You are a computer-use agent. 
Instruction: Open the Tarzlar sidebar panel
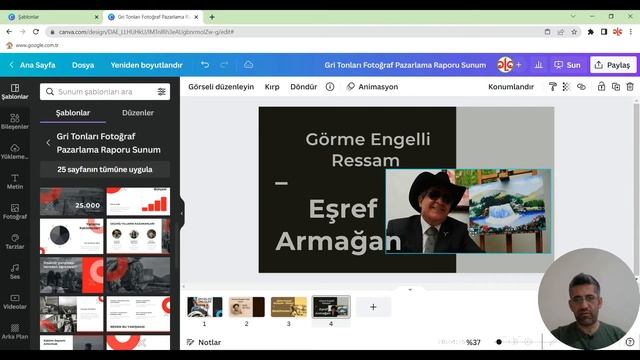(x=15, y=242)
